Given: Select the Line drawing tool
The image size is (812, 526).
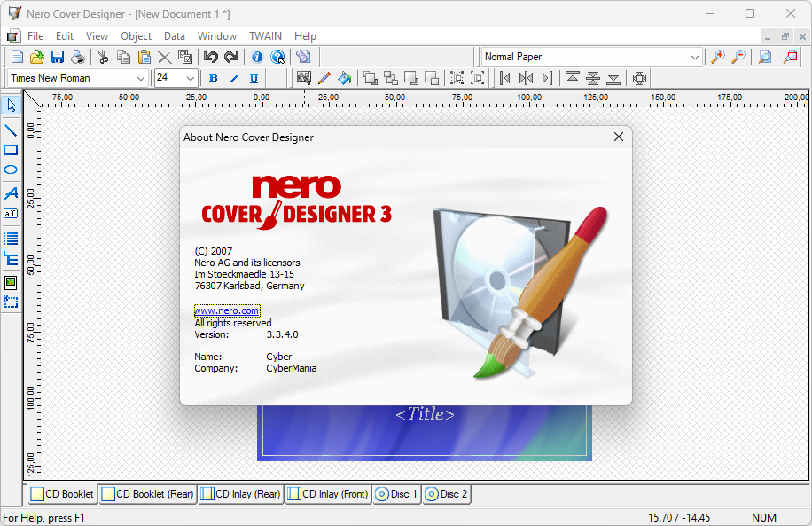Looking at the screenshot, I should pos(11,130).
